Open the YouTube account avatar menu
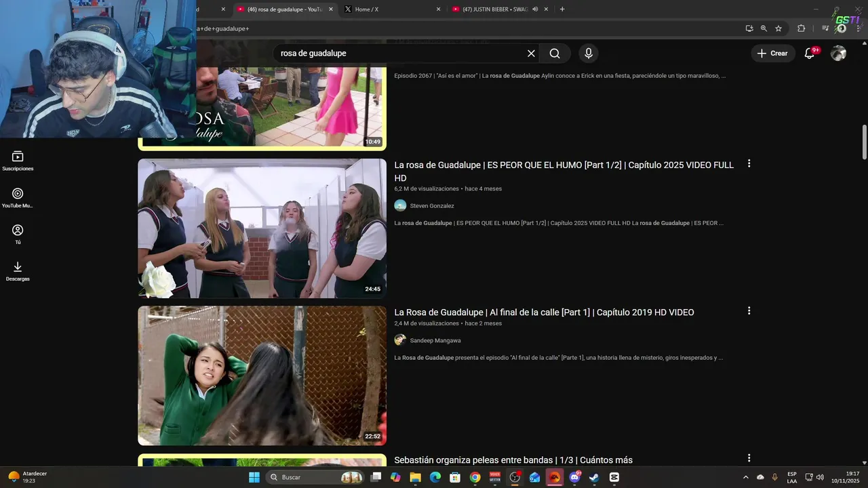868x488 pixels. tap(839, 54)
